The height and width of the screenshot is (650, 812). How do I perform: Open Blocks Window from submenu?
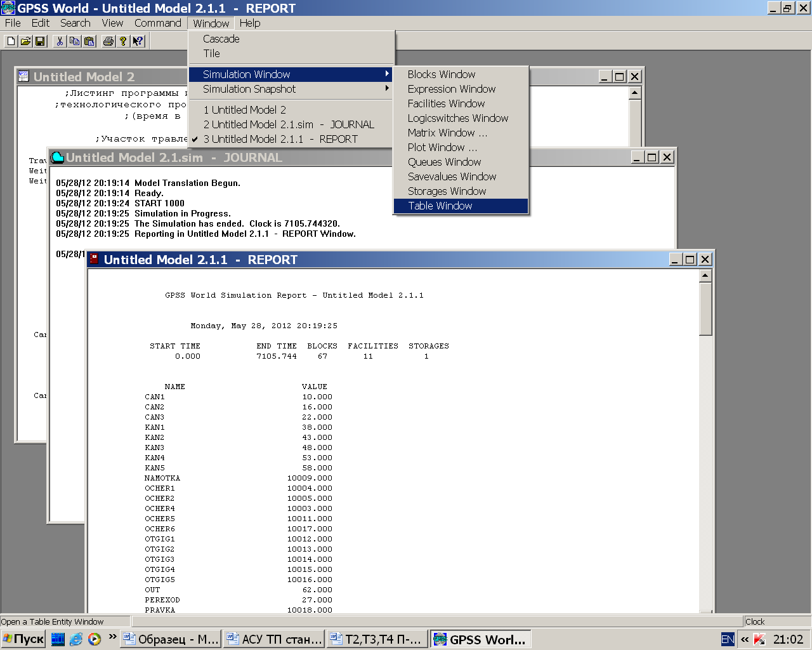pyautogui.click(x=461, y=74)
